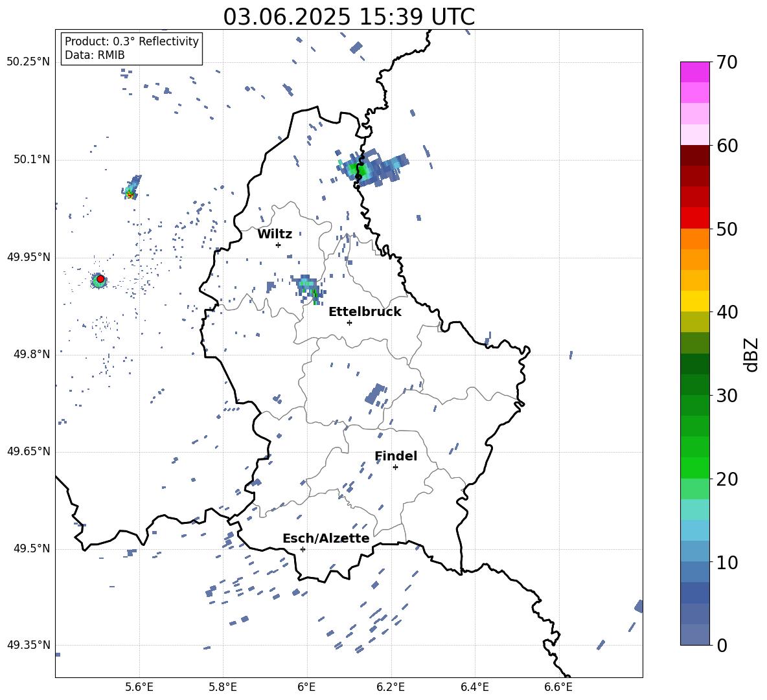The image size is (767, 700).
Task: Click the 6.2°E longitude label
Action: pos(391,687)
